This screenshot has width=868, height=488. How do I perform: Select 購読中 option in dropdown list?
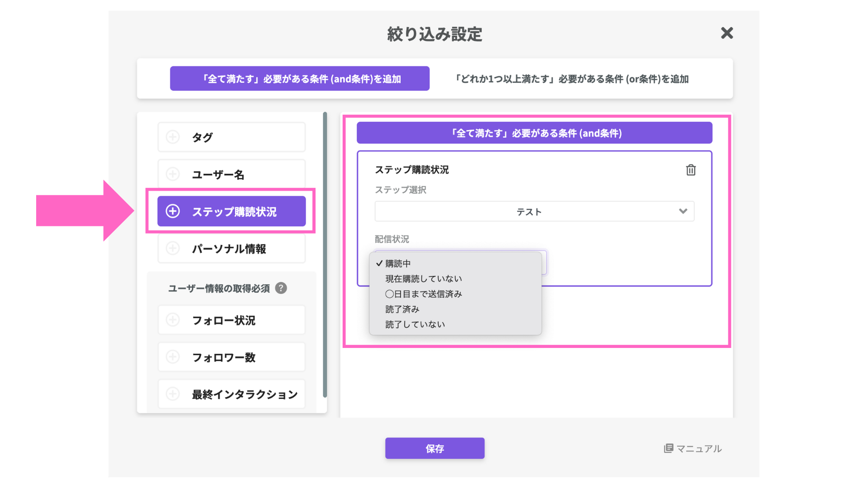click(x=398, y=263)
